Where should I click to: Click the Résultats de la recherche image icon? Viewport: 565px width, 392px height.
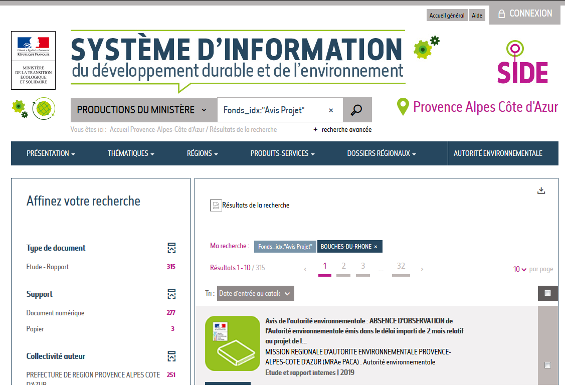[216, 206]
